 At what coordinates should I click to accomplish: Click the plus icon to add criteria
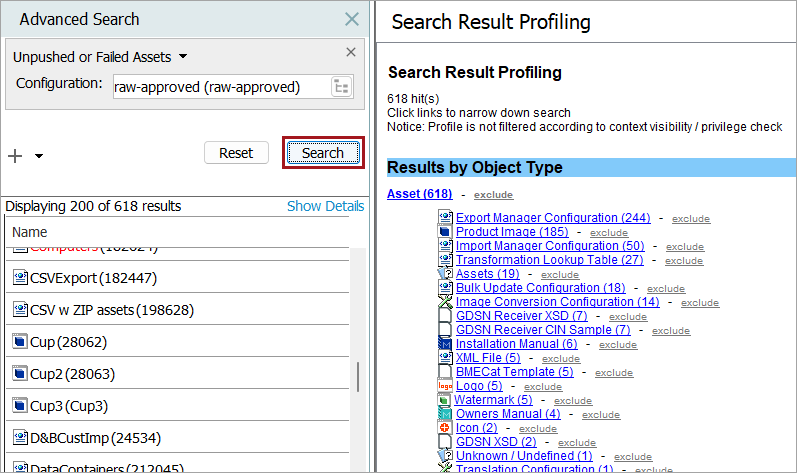tap(15, 155)
